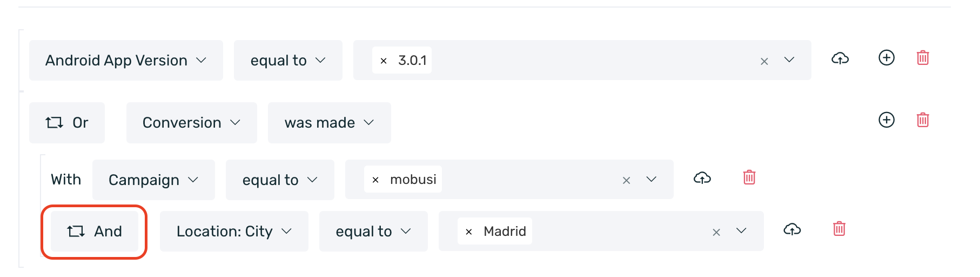Remove the 3.0.1 value tag
The height and width of the screenshot is (277, 980).
384,61
